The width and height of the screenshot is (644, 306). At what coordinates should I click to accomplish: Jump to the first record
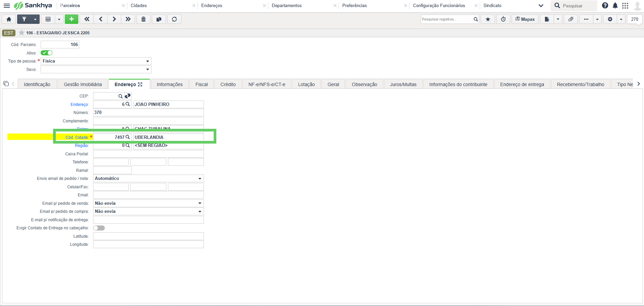pyautogui.click(x=87, y=19)
